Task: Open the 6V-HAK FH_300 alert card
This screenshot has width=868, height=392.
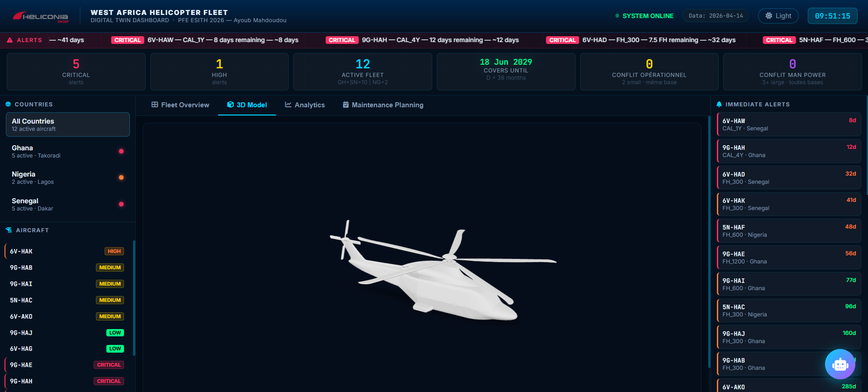Action: click(789, 204)
